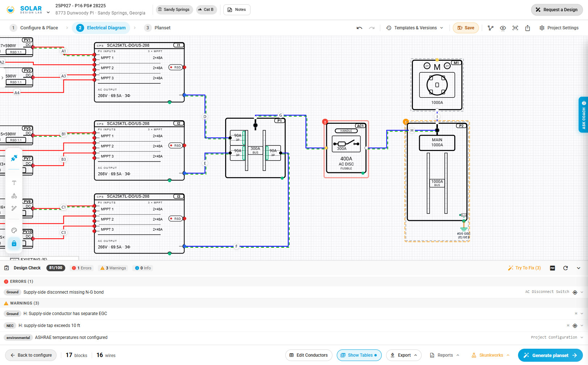Filter by 0 Info

(143, 268)
